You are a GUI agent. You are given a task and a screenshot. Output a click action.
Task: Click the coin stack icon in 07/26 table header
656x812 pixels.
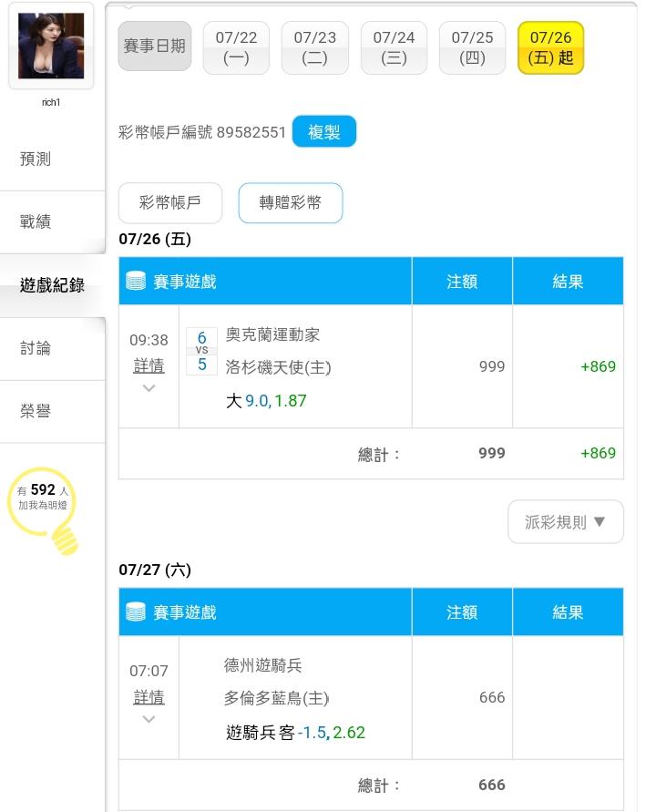pyautogui.click(x=136, y=281)
